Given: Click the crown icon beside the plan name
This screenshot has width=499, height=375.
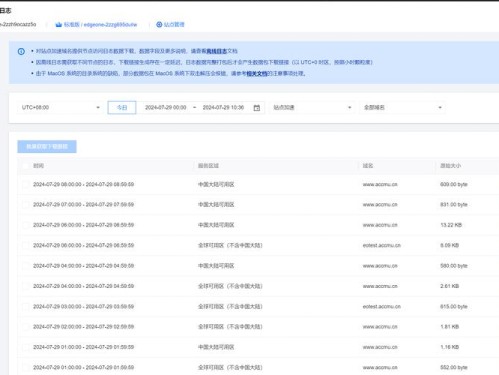Looking at the screenshot, I should (x=59, y=24).
